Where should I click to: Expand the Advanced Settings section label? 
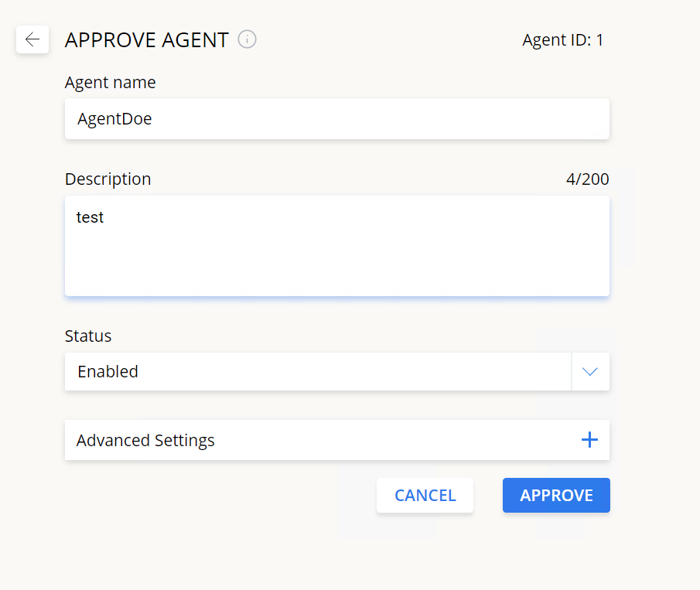(145, 441)
